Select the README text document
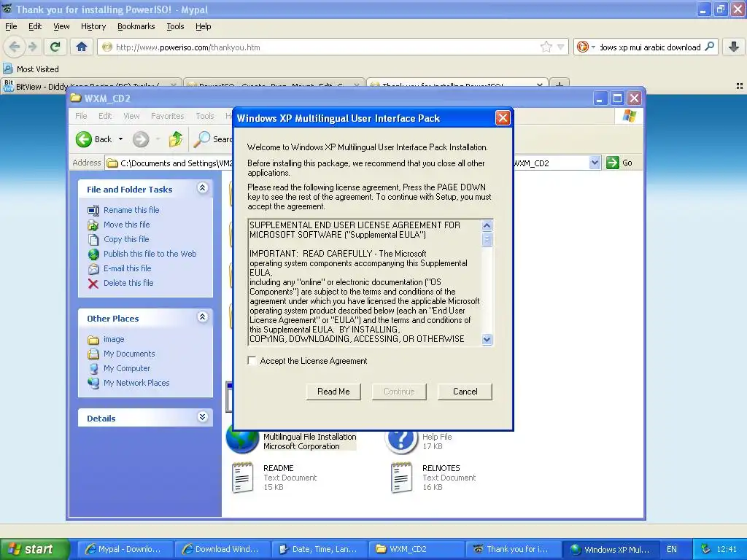The width and height of the screenshot is (747, 560). tap(242, 477)
